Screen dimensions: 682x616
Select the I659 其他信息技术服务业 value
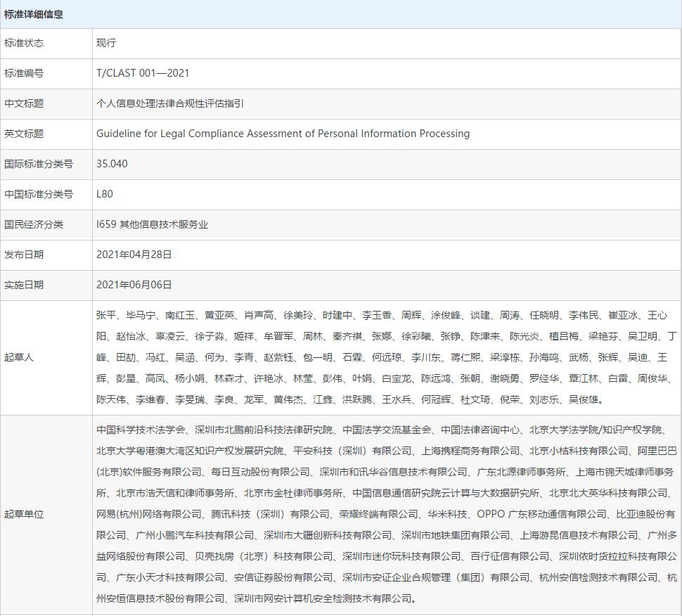pyautogui.click(x=152, y=224)
